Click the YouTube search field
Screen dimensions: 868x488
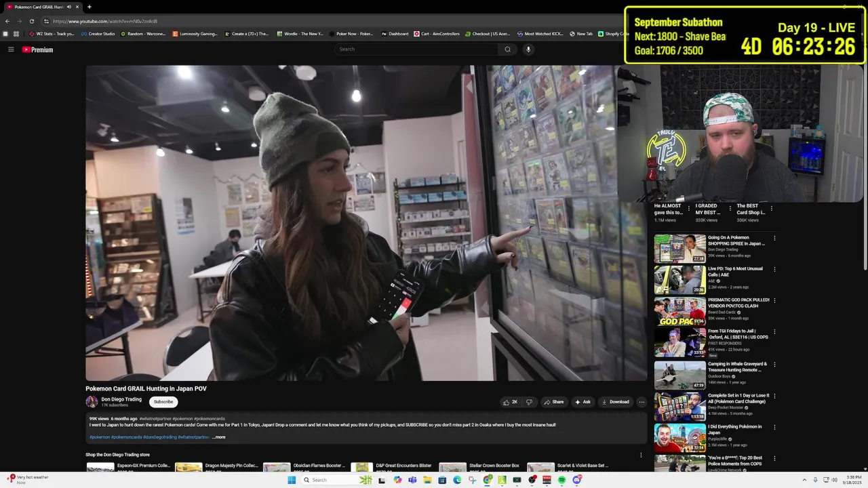[416, 49]
